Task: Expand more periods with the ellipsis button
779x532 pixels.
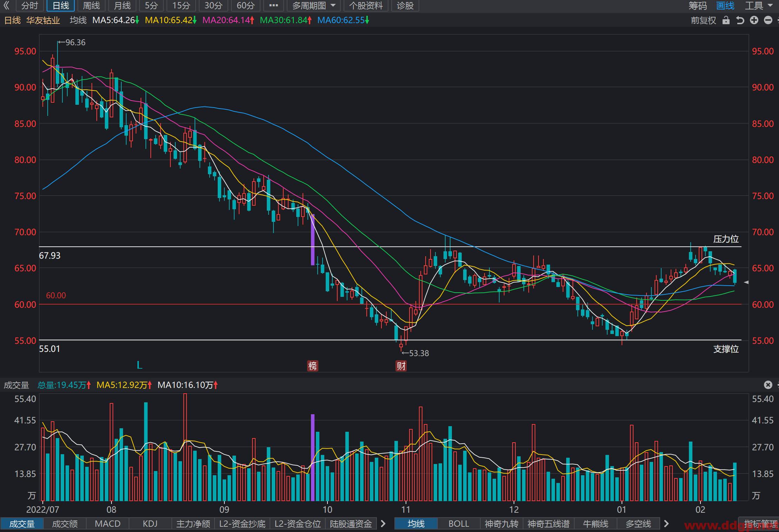Action: 273,6
